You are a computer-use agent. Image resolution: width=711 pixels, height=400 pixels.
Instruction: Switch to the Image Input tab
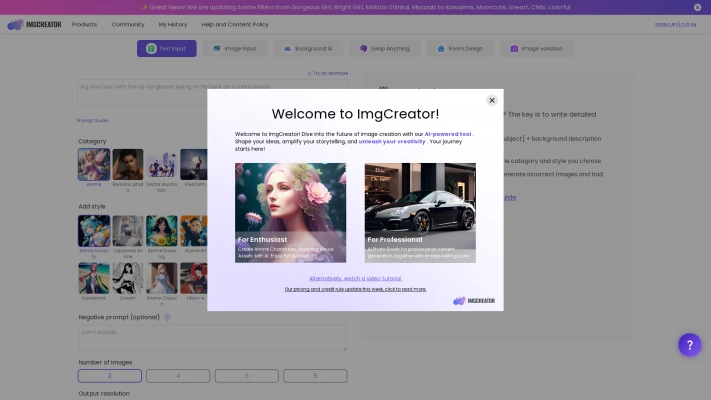pos(235,49)
